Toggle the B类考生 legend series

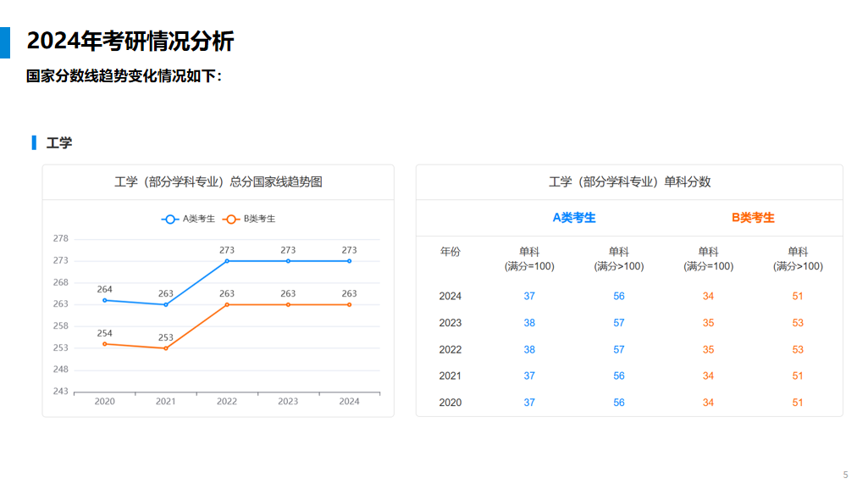[x=249, y=219]
